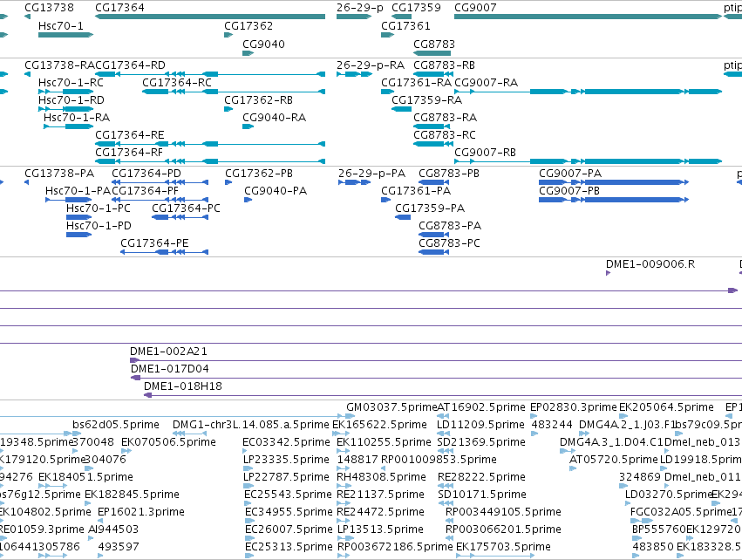
Task: Click protein label CG17362-PB
Action: (259, 174)
